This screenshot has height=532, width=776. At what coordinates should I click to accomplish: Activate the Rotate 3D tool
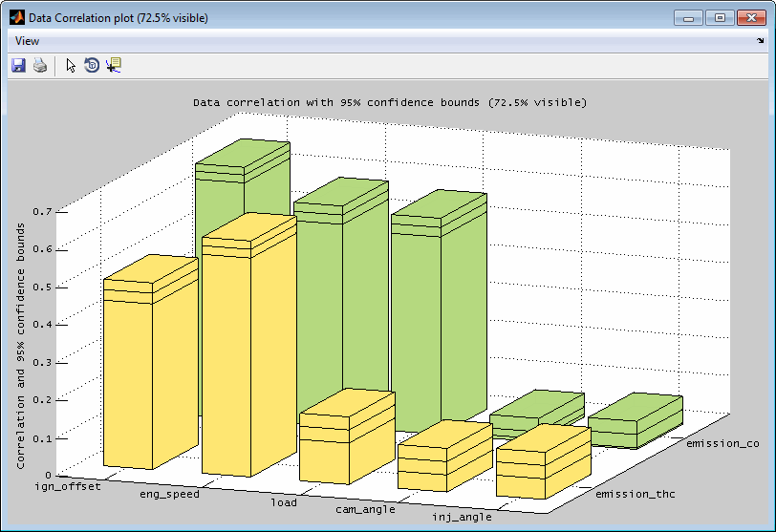(x=92, y=66)
